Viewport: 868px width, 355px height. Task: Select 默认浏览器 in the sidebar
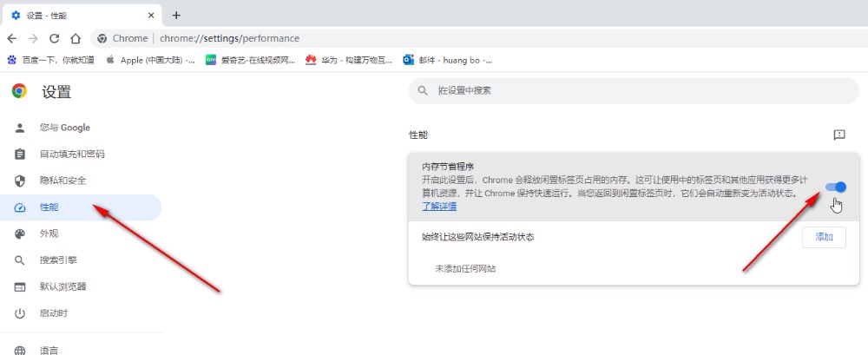[62, 286]
